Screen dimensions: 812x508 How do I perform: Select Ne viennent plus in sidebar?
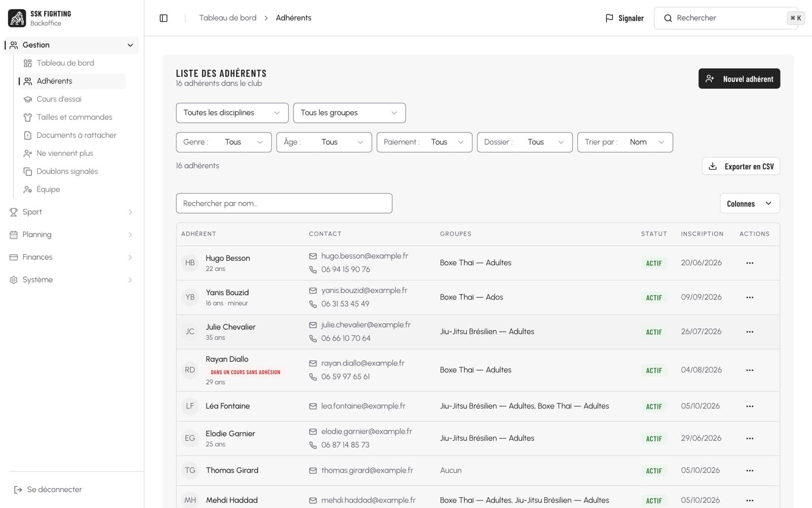point(72,153)
